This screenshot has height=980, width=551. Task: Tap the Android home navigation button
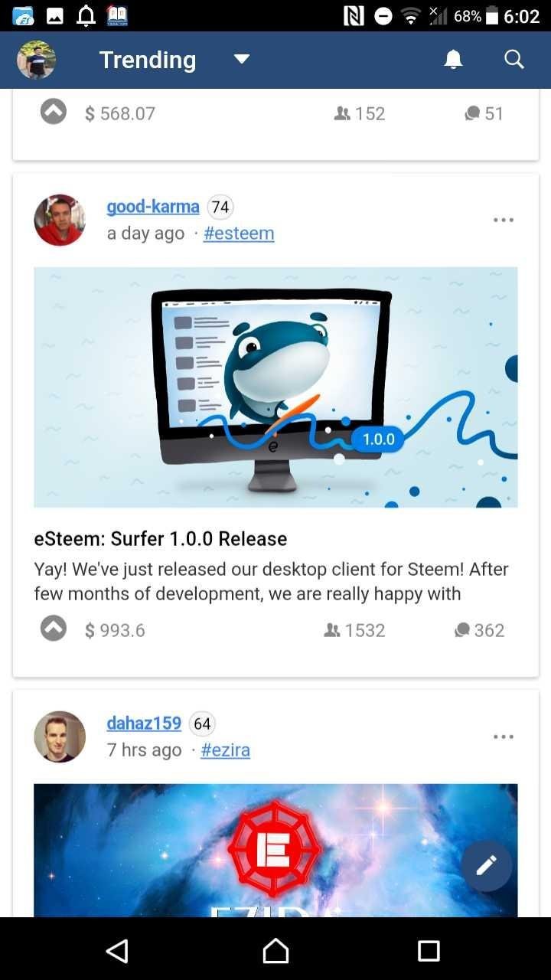click(x=275, y=951)
